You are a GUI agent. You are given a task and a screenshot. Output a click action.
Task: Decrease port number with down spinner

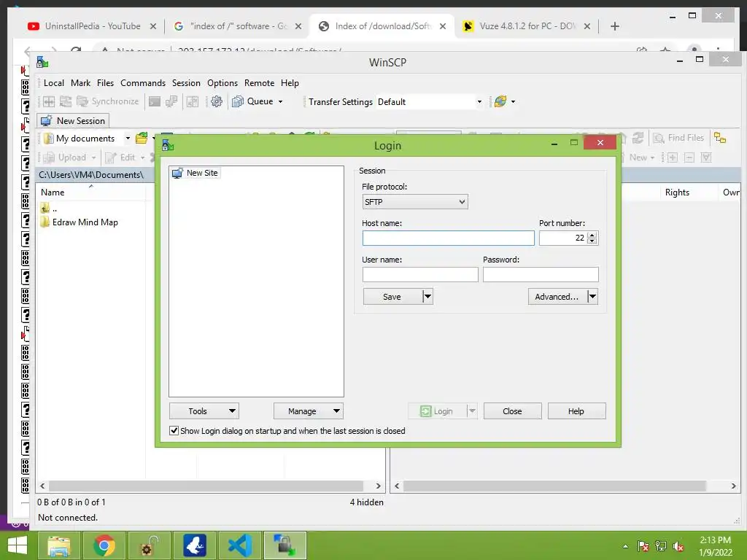coord(592,241)
